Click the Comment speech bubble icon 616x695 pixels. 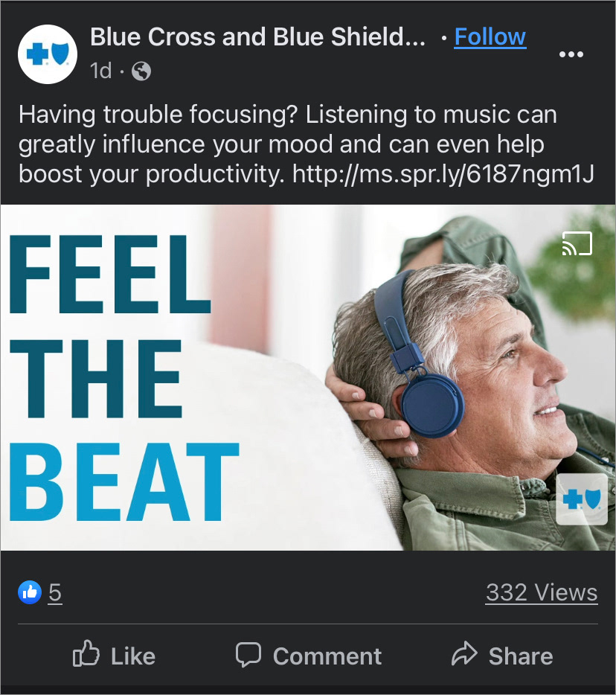tap(248, 654)
